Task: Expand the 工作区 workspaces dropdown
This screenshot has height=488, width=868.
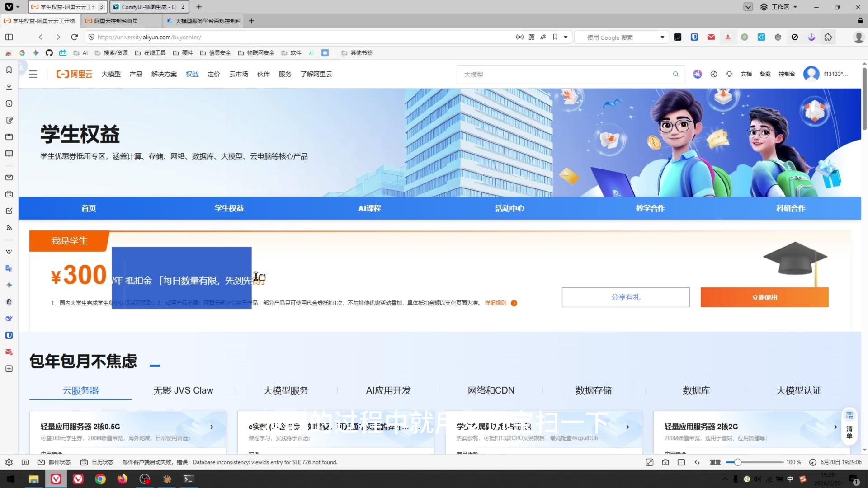Action: click(x=778, y=7)
